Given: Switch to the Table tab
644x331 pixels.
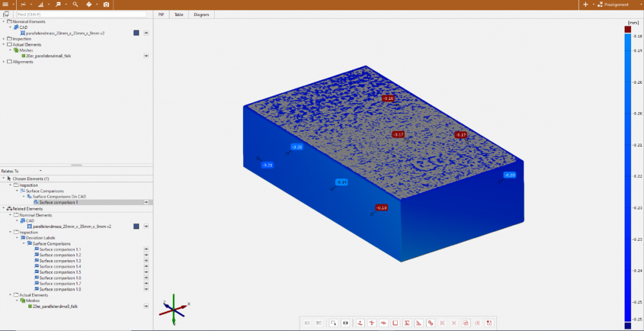Looking at the screenshot, I should tap(179, 14).
